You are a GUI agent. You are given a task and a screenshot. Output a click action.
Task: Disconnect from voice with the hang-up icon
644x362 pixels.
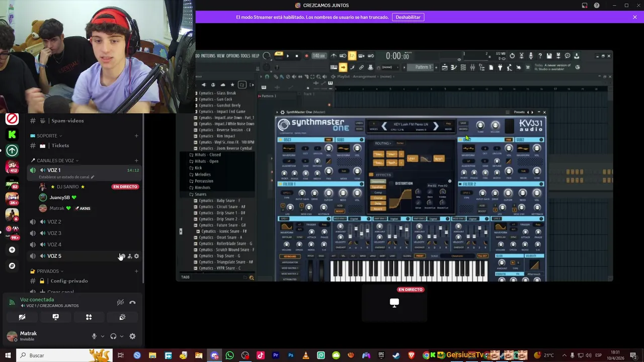pyautogui.click(x=132, y=303)
